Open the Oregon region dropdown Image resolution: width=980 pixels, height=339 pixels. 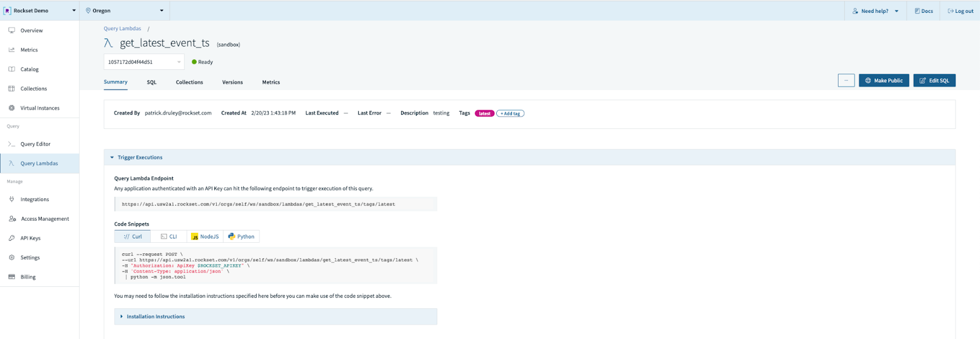point(125,10)
